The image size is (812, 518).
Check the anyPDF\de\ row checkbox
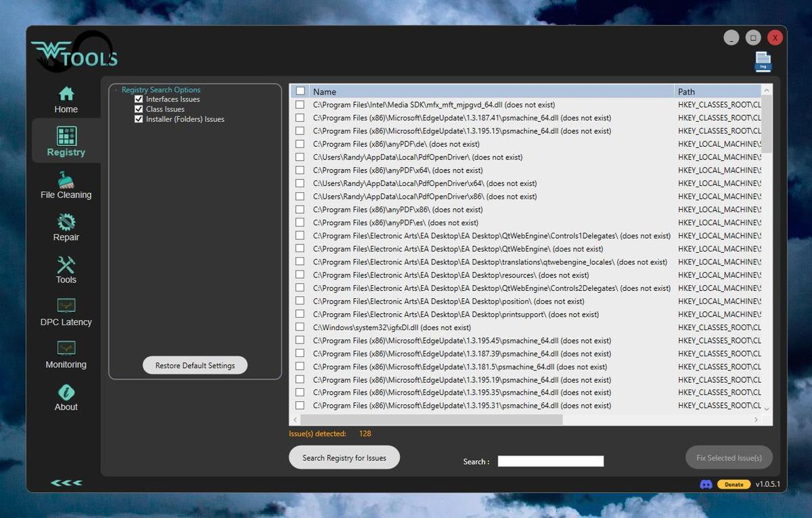pyautogui.click(x=300, y=144)
